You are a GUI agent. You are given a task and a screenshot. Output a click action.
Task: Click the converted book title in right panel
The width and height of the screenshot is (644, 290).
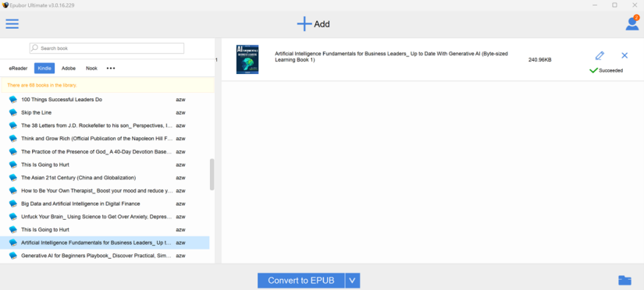pyautogui.click(x=391, y=57)
